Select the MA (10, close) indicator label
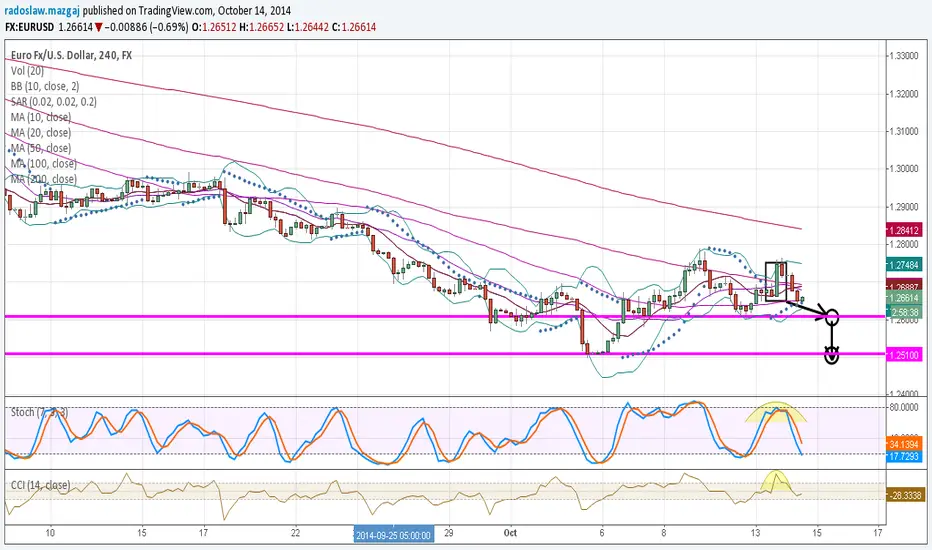Screen dimensions: 932x550 coord(41,117)
